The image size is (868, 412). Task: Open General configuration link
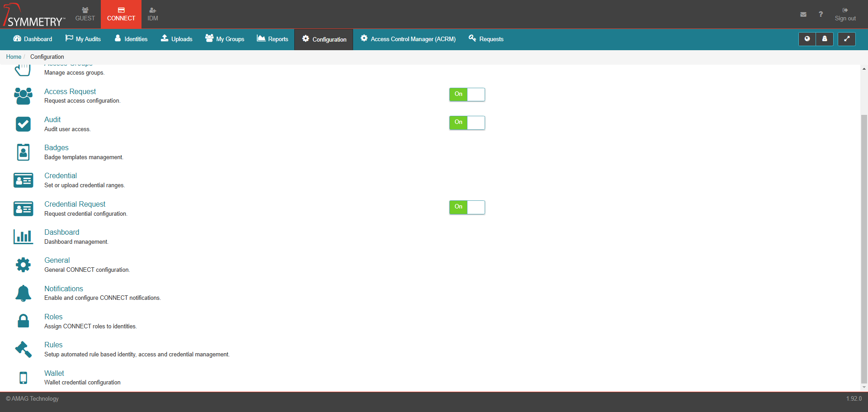click(x=57, y=260)
